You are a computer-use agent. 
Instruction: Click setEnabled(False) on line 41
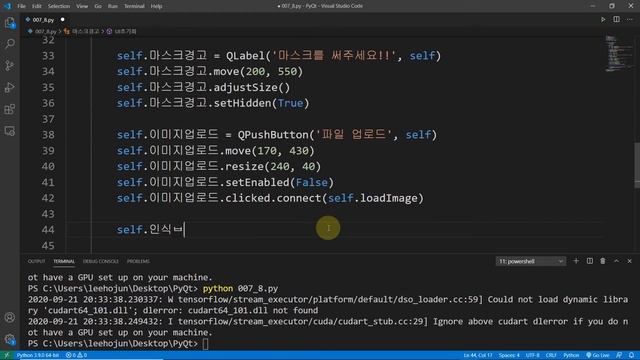pos(279,182)
